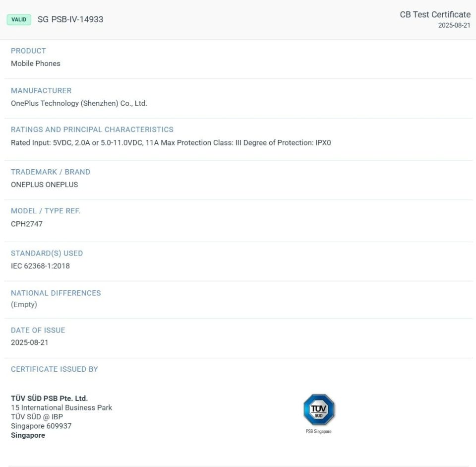Image resolution: width=476 pixels, height=467 pixels.
Task: Click the DATE OF ISSUE section header
Action: coord(38,330)
